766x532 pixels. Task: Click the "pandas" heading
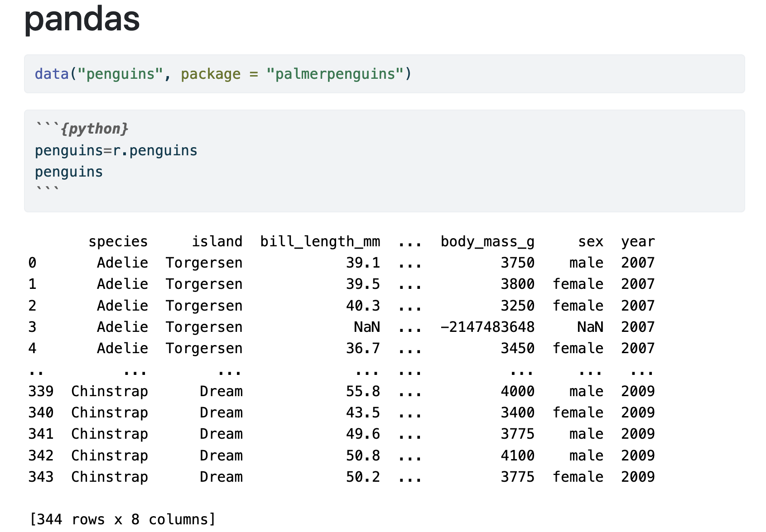[82, 19]
